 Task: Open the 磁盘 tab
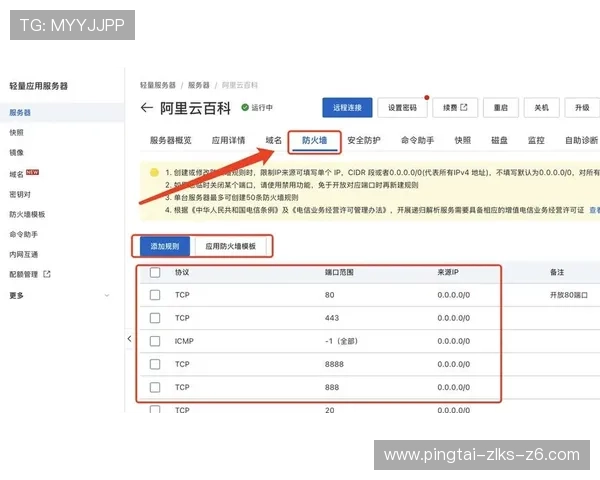click(x=499, y=140)
